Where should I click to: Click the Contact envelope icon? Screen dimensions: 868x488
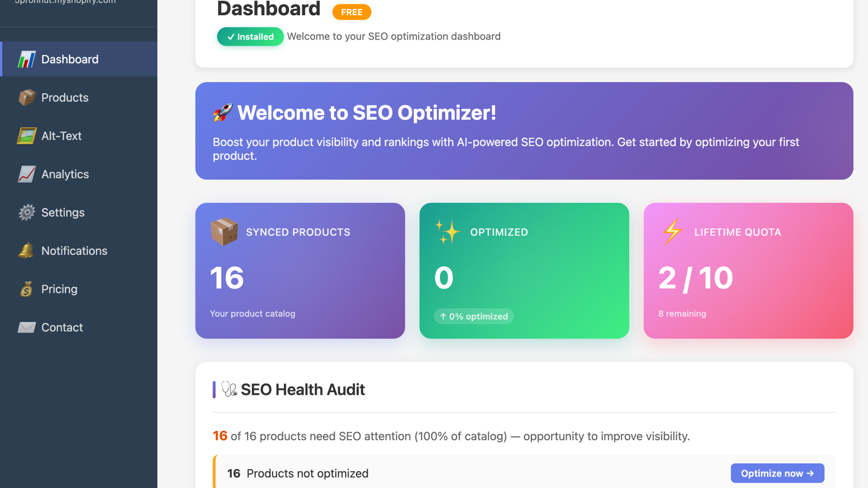point(26,328)
